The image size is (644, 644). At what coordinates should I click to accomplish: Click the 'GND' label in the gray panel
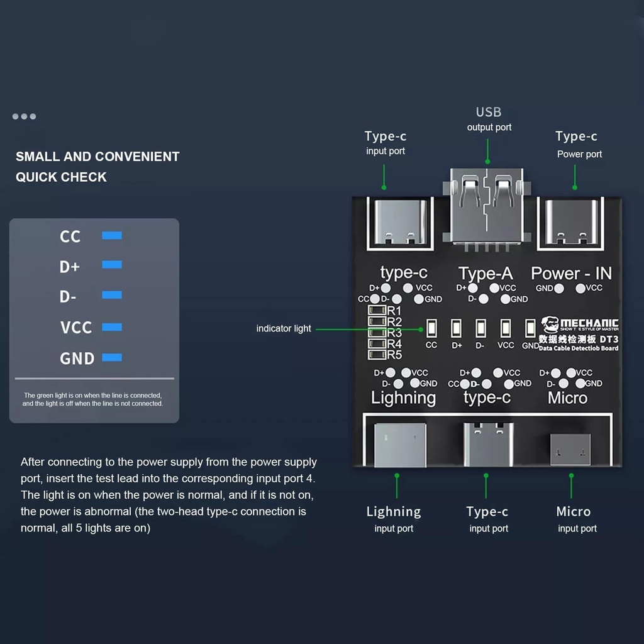click(x=77, y=358)
